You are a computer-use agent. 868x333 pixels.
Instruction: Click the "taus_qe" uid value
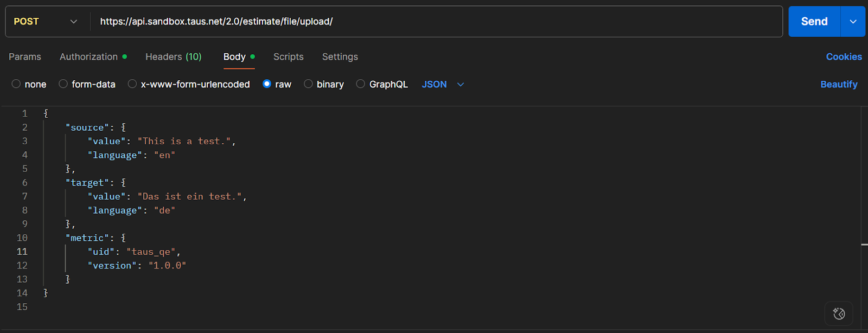tap(151, 252)
